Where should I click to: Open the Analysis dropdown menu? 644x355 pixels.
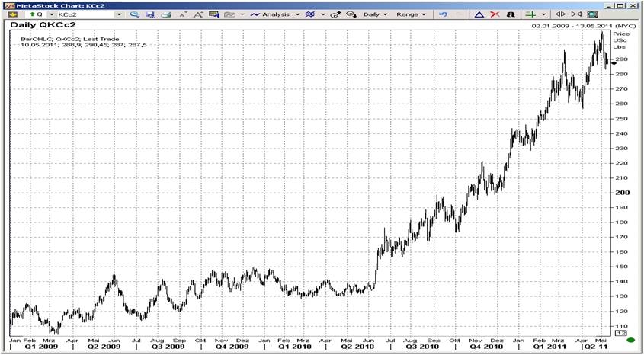(275, 14)
